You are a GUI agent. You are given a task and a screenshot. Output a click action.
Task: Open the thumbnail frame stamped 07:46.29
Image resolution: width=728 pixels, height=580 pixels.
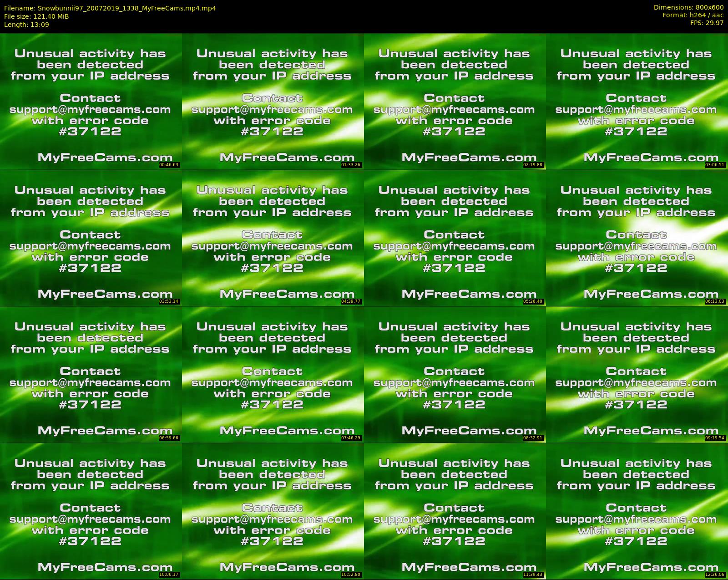pyautogui.click(x=273, y=374)
